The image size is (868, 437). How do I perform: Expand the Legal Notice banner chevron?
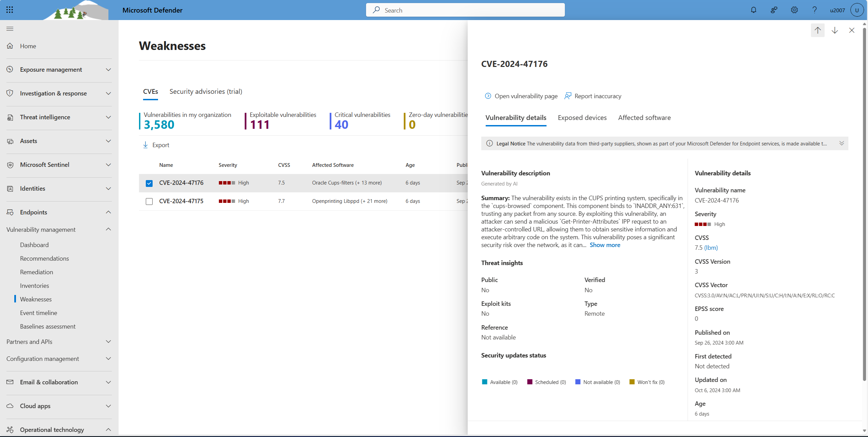click(x=841, y=143)
